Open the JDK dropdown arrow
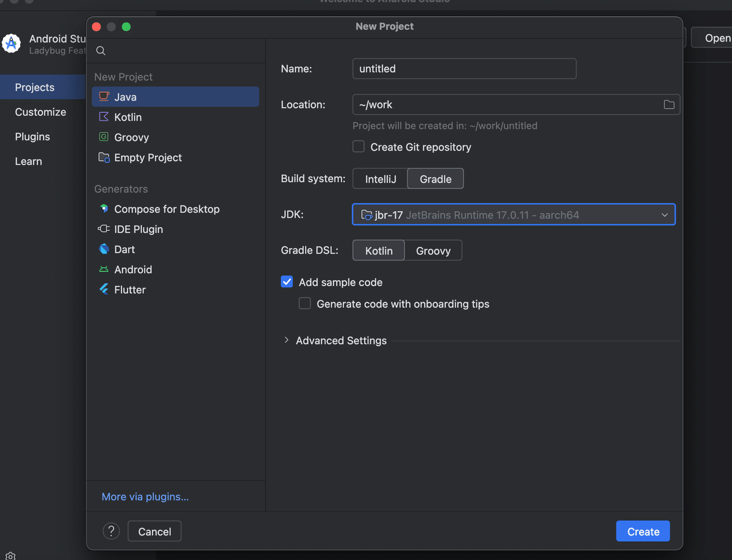Viewport: 732px width, 560px height. (664, 215)
